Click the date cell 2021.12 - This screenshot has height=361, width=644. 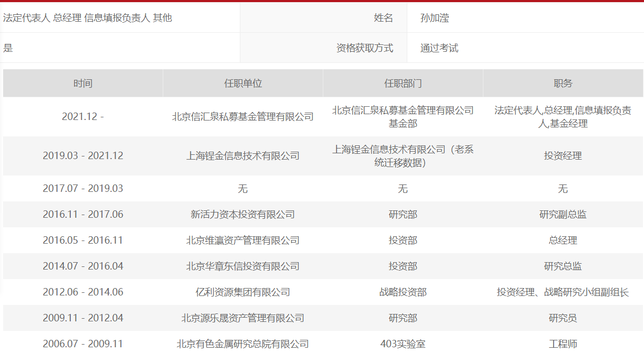pyautogui.click(x=83, y=117)
